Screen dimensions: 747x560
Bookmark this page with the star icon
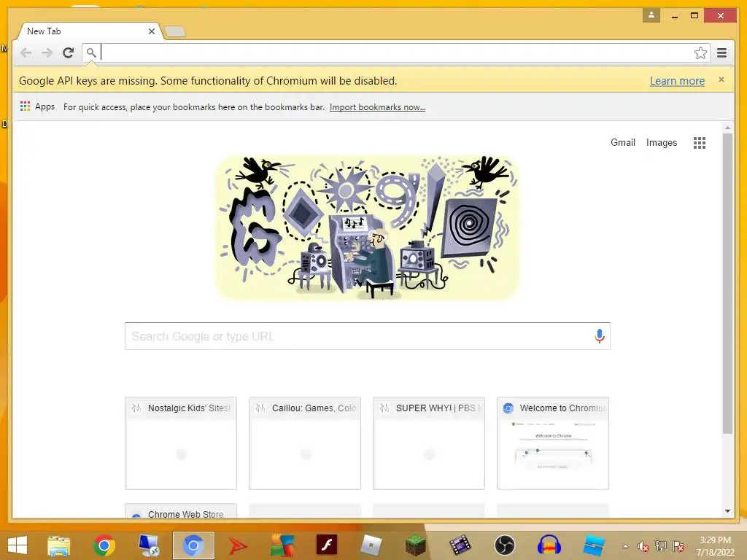[700, 52]
